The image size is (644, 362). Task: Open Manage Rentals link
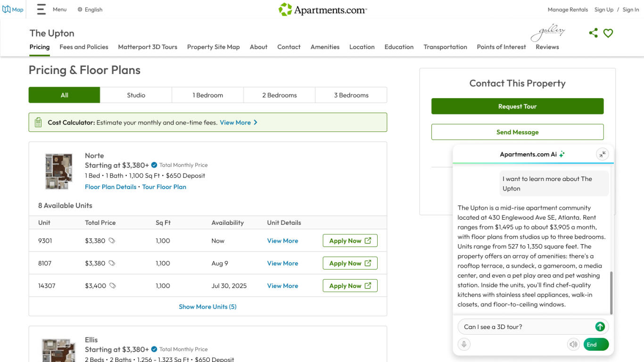pos(568,9)
